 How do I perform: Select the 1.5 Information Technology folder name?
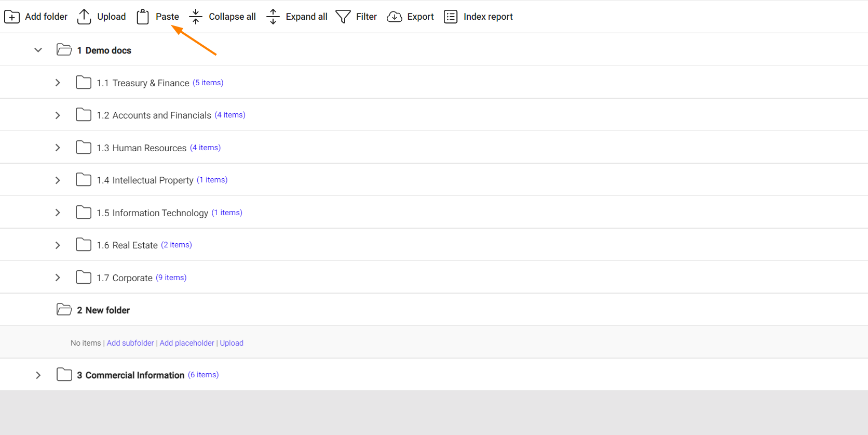(x=152, y=213)
